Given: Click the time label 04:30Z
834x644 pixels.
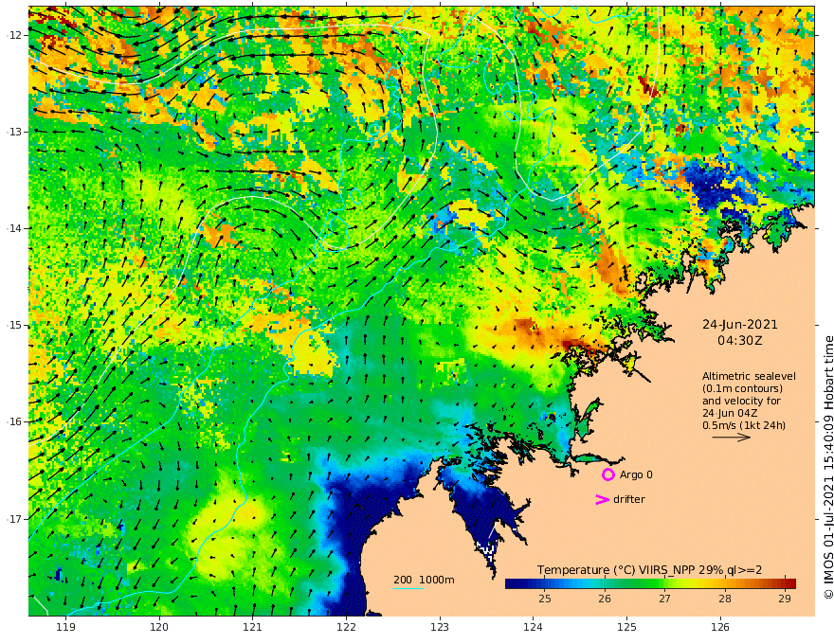Looking at the screenshot, I should (x=740, y=341).
